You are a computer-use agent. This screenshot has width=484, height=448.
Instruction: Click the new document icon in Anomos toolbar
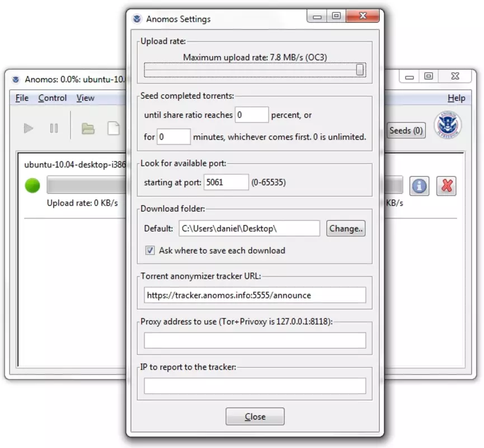click(113, 128)
